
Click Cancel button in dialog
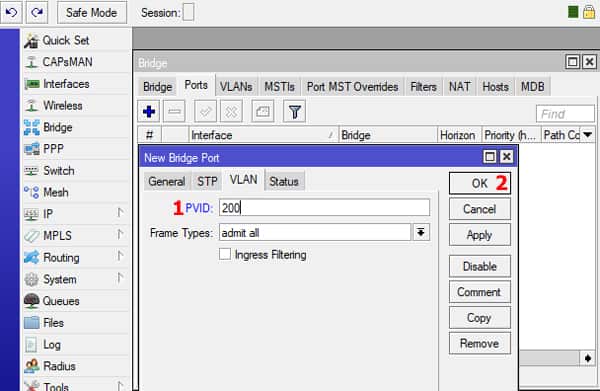pos(479,209)
